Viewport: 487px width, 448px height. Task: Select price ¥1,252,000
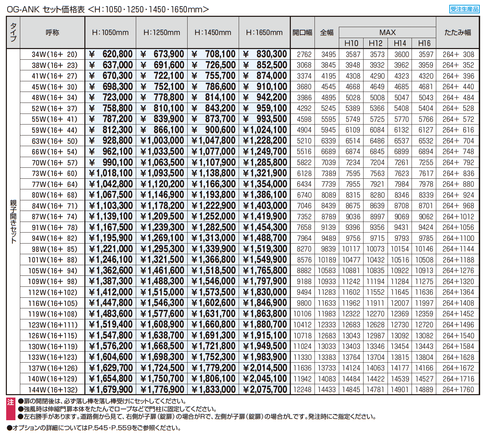(213, 216)
